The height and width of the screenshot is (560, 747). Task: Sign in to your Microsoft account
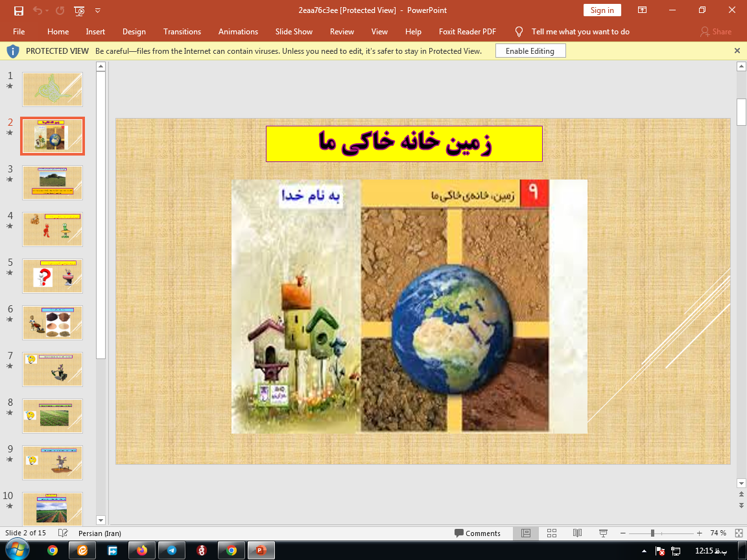click(x=602, y=10)
